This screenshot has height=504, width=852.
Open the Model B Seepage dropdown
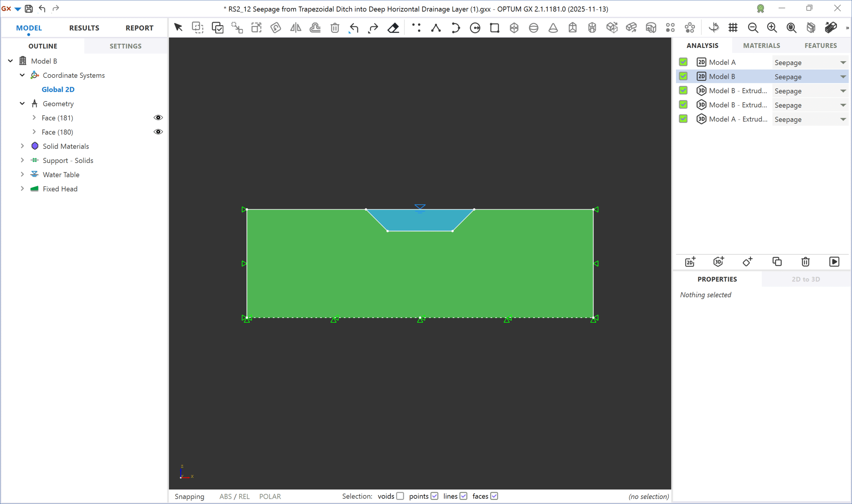click(843, 77)
